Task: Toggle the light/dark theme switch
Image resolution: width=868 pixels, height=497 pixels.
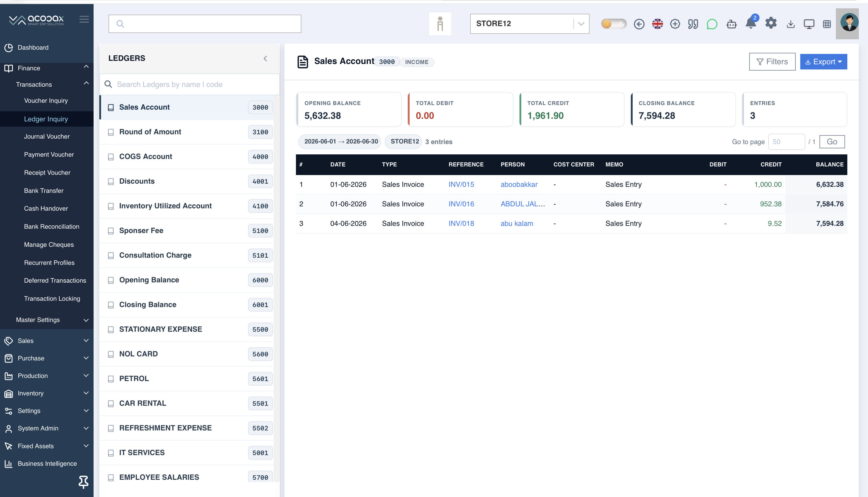Action: point(614,24)
